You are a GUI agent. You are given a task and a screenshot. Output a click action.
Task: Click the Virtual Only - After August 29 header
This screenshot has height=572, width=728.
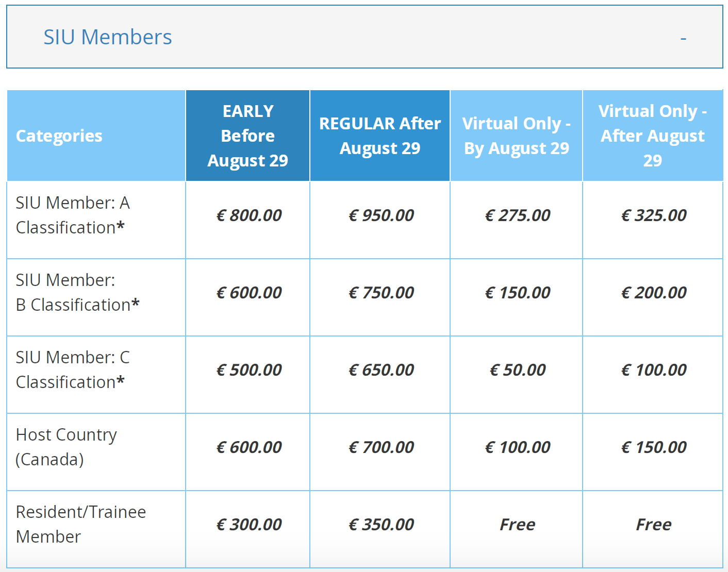[x=653, y=136]
